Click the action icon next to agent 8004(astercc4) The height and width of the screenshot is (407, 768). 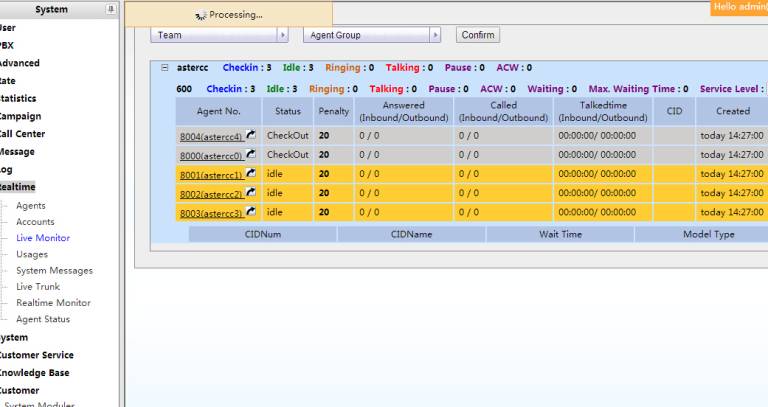click(x=251, y=136)
